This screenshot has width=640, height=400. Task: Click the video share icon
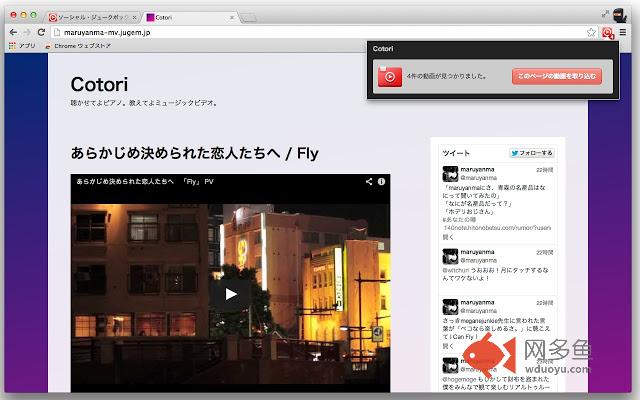point(369,182)
